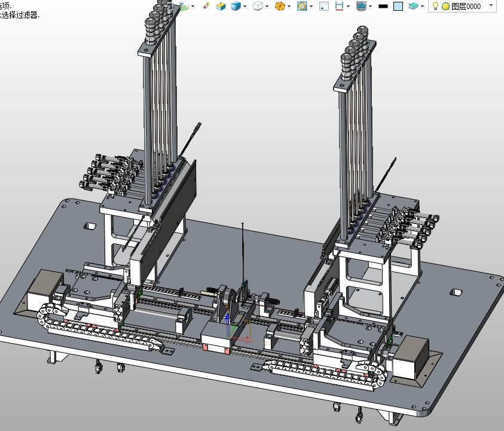Open the dropdown beside the green grid plane icon

pos(193,6)
